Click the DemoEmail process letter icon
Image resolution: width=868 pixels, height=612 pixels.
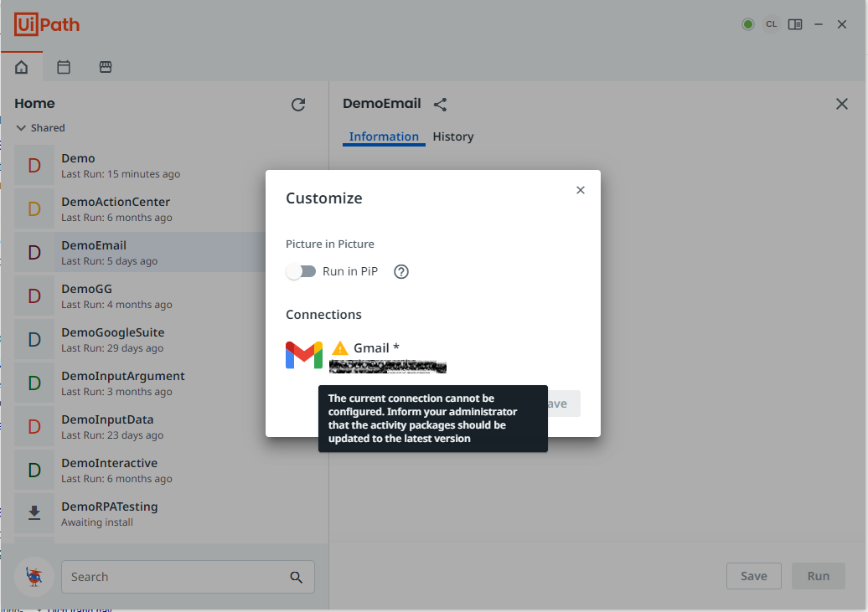pyautogui.click(x=34, y=252)
